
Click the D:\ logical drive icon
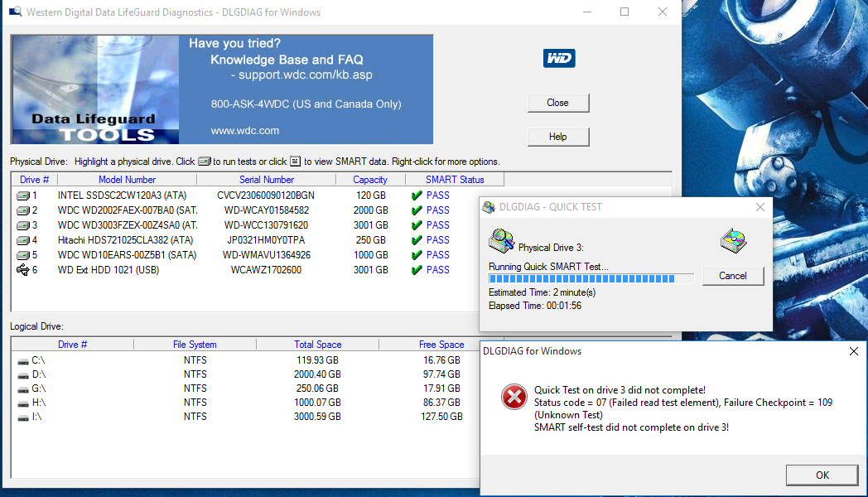[x=22, y=376]
